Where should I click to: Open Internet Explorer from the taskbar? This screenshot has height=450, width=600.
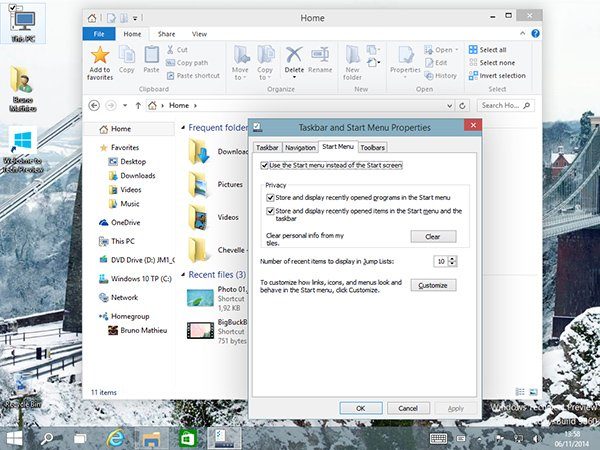tap(115, 438)
